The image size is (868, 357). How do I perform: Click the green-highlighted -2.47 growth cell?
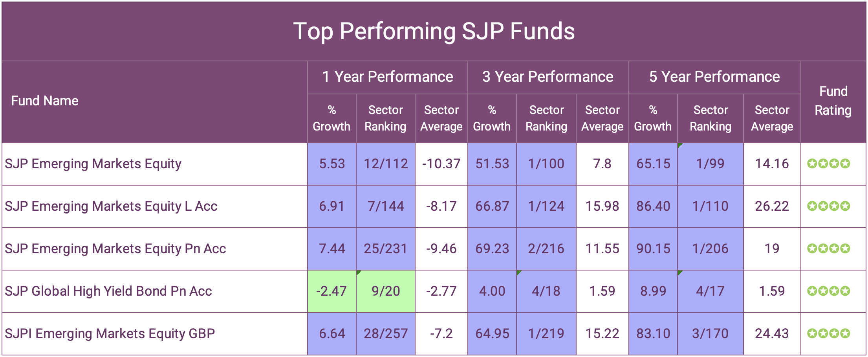pos(331,291)
